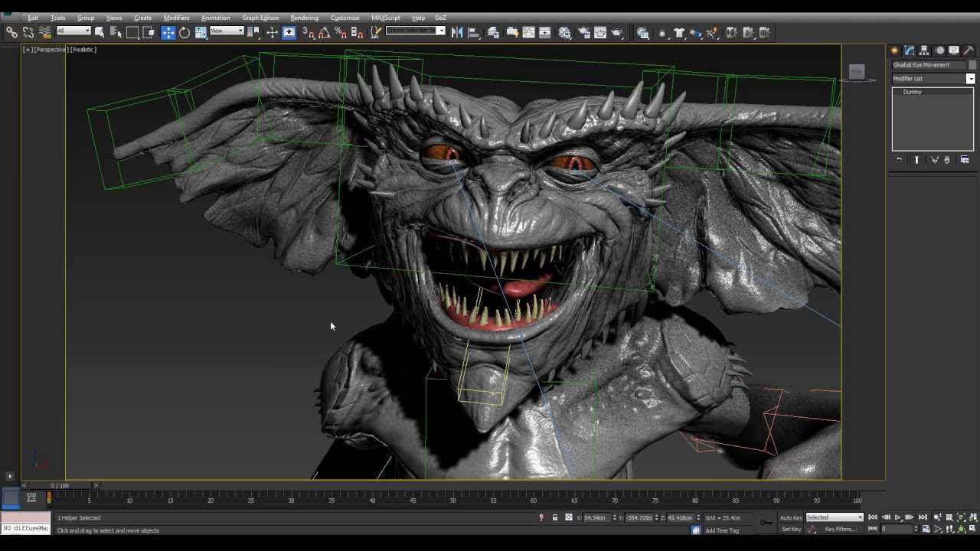
Task: Toggle Show End Result
Action: tap(916, 160)
